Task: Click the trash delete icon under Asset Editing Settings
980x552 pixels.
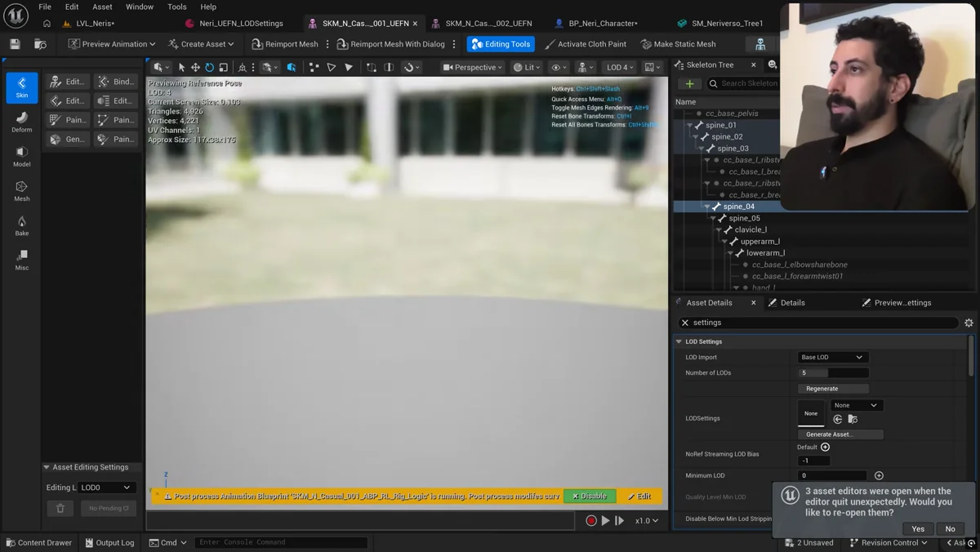Action: [x=60, y=508]
